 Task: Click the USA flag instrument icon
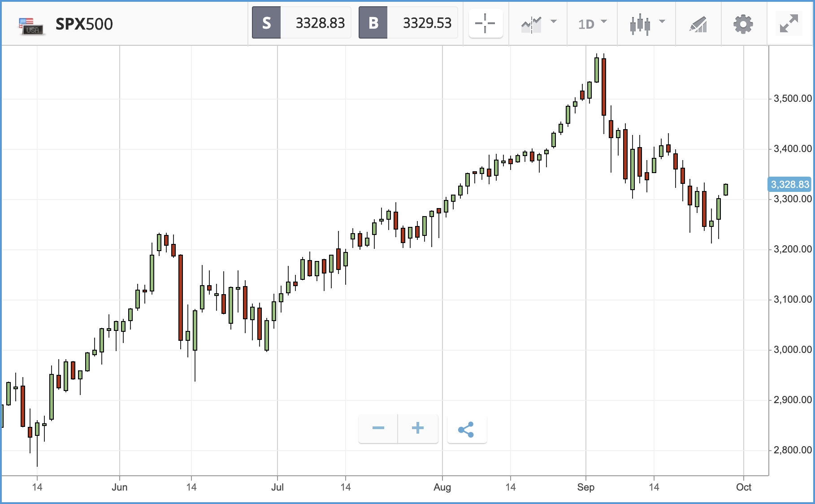tap(31, 26)
